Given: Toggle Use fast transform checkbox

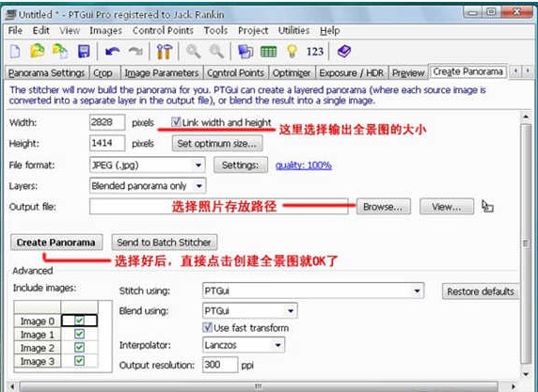Looking at the screenshot, I should point(207,327).
